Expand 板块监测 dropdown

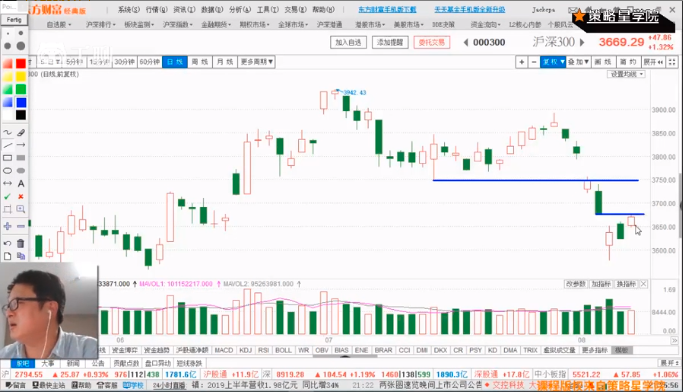tap(139, 25)
